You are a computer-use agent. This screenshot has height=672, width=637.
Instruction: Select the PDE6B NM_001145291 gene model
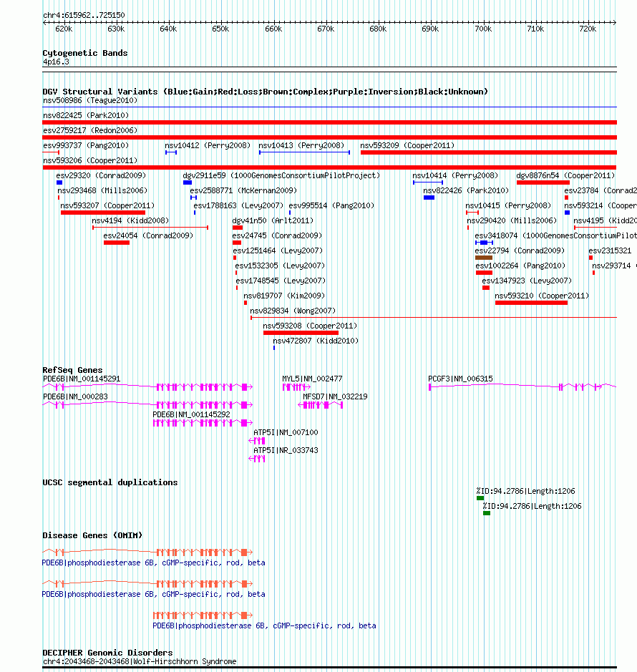point(147,387)
